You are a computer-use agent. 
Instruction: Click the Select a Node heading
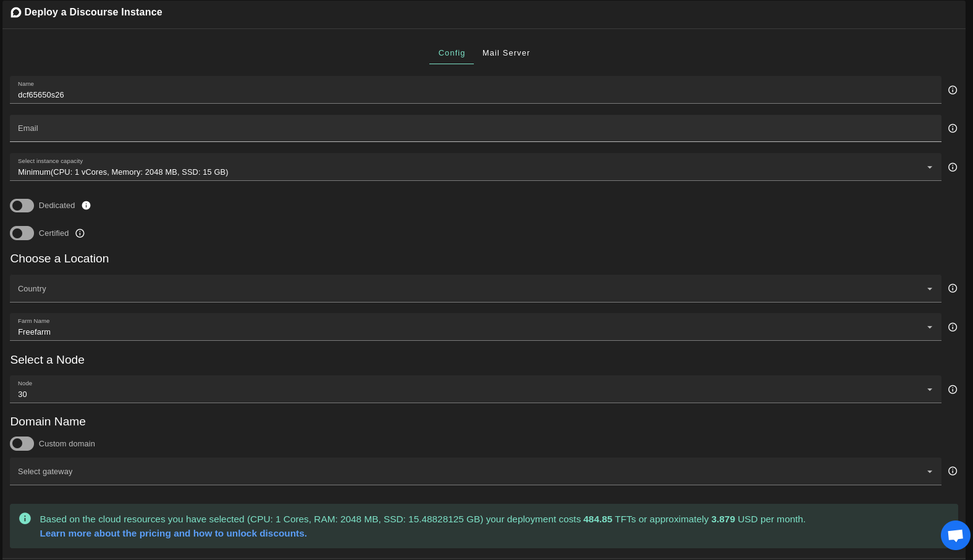[47, 360]
